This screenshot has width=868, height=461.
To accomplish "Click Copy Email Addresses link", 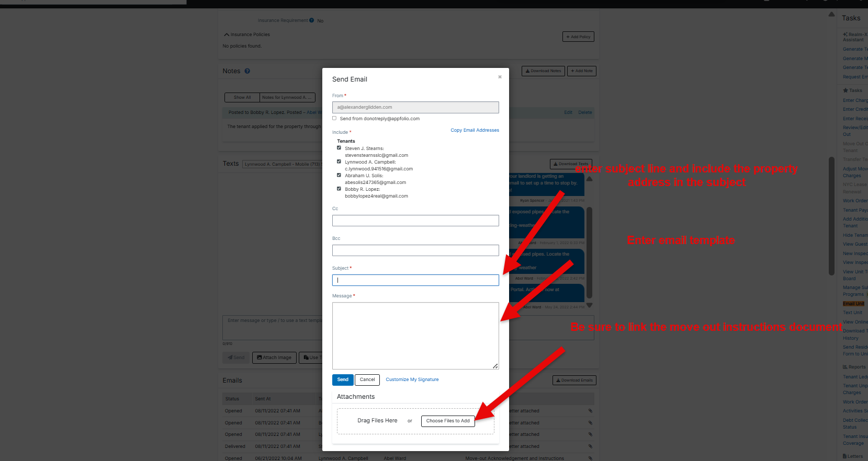I will point(475,130).
